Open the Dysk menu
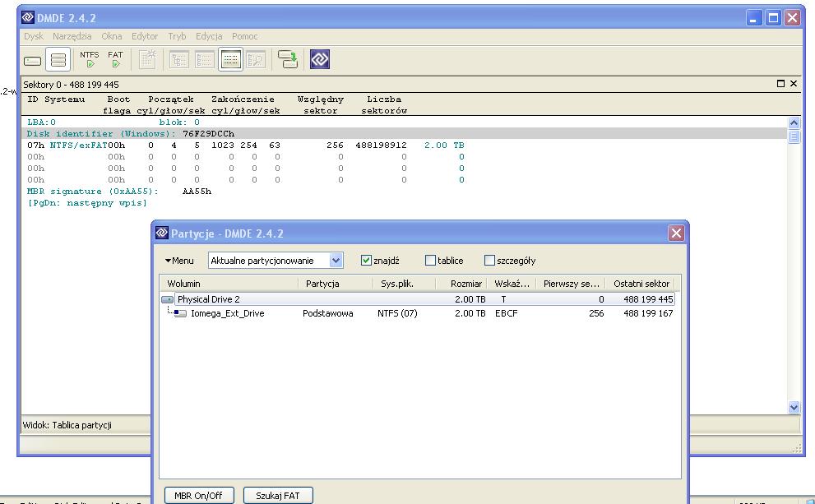This screenshot has height=504, width=815. pos(34,36)
